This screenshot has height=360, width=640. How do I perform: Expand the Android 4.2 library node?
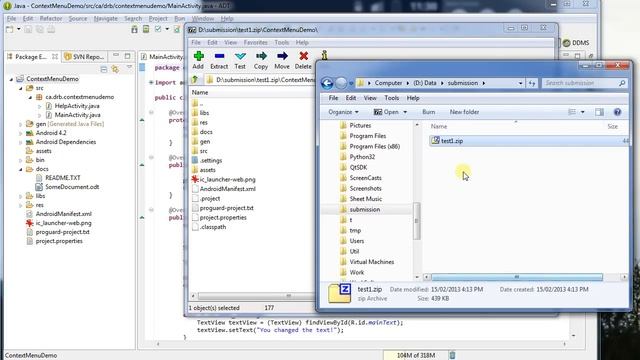[21, 133]
